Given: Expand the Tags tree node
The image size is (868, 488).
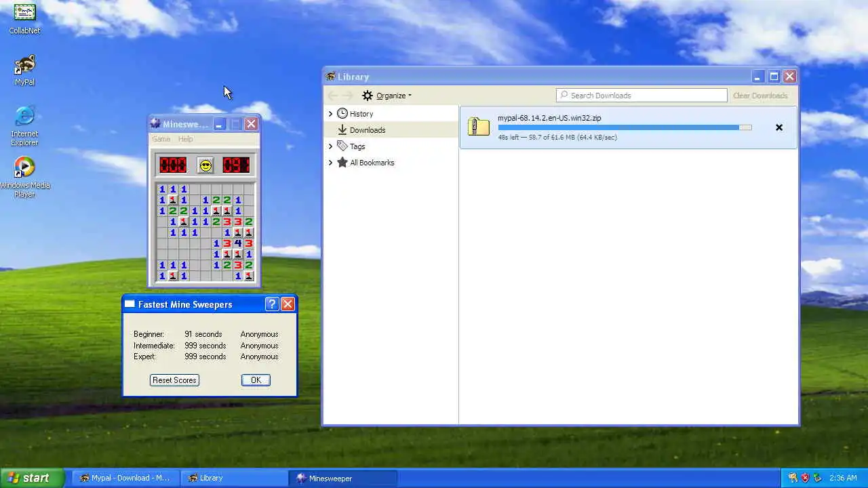Looking at the screenshot, I should click(x=330, y=146).
